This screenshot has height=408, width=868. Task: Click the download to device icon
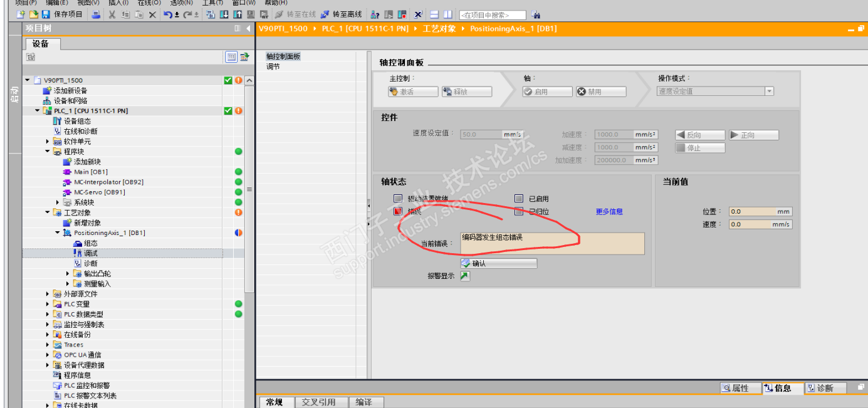(224, 14)
